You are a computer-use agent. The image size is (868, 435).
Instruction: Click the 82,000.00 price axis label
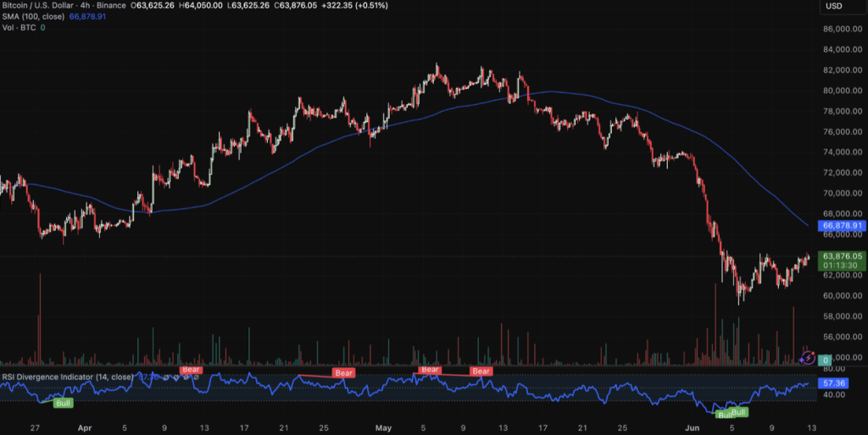click(843, 70)
